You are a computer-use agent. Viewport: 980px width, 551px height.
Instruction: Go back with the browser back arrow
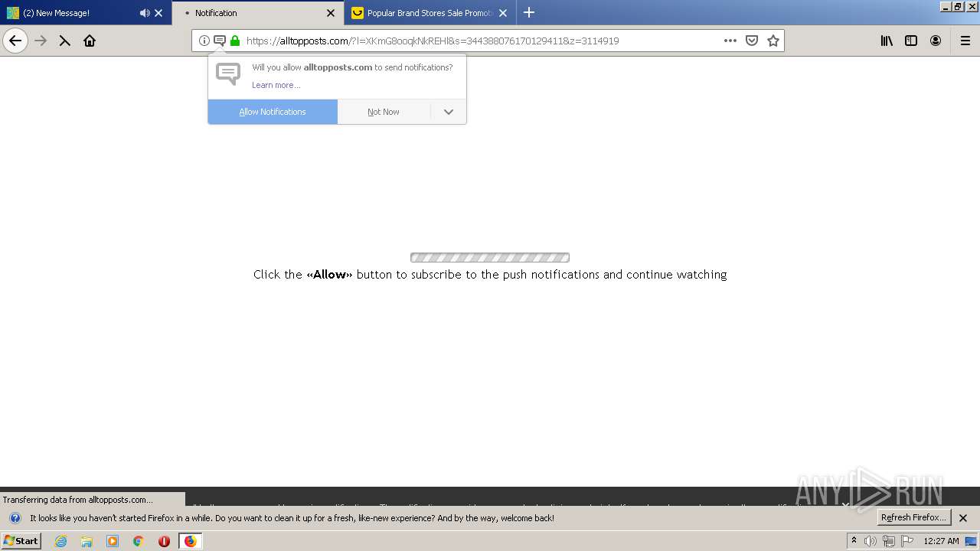click(x=15, y=41)
